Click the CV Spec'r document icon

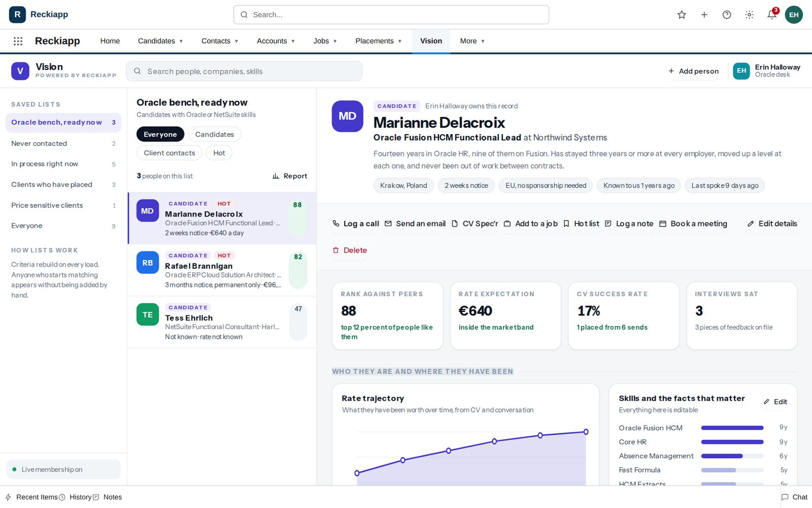coord(455,224)
